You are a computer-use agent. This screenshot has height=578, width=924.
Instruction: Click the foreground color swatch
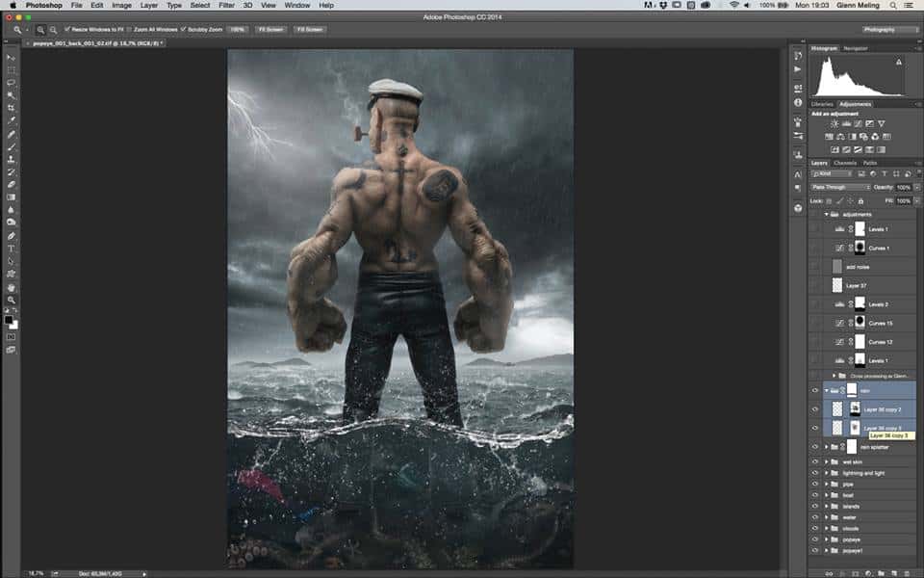(x=10, y=320)
